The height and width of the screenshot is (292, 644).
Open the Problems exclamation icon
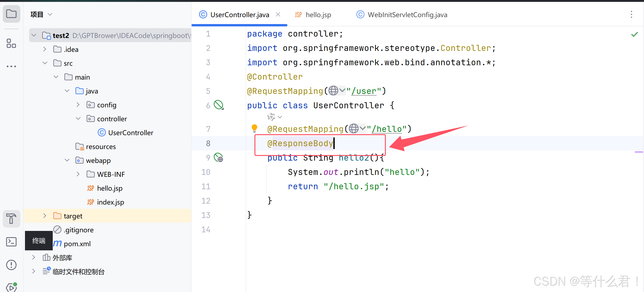click(x=11, y=265)
